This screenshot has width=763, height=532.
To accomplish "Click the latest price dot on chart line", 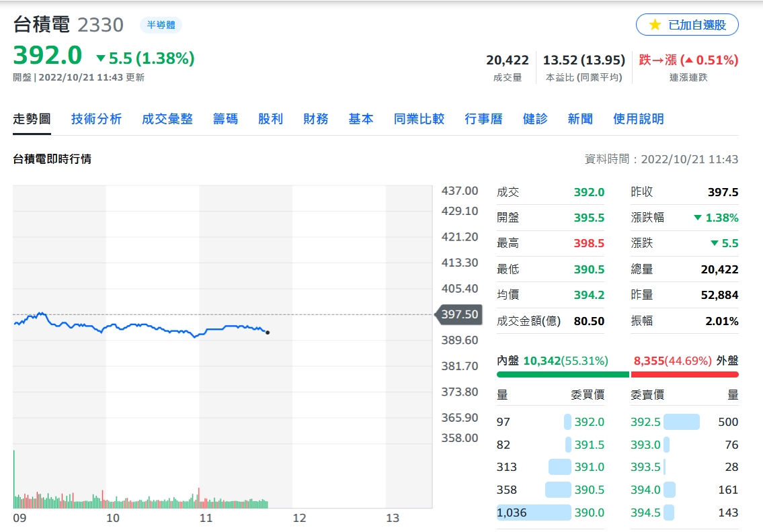I will 268,332.
